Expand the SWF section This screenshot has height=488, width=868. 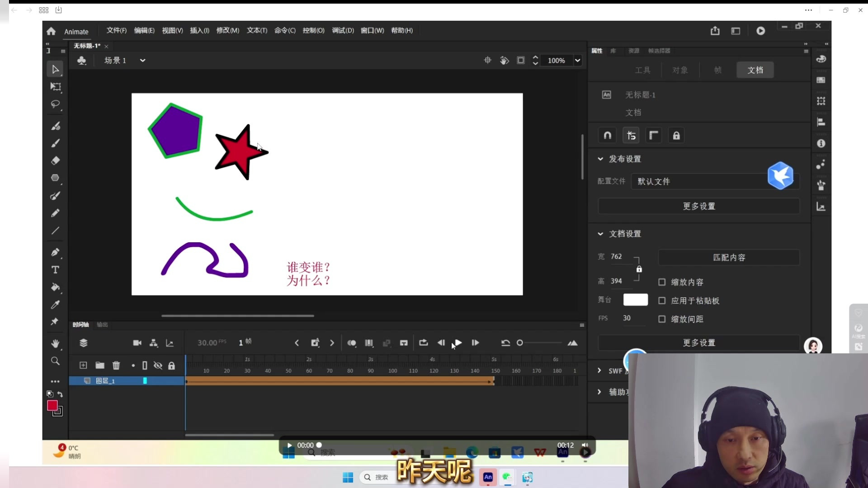(599, 371)
